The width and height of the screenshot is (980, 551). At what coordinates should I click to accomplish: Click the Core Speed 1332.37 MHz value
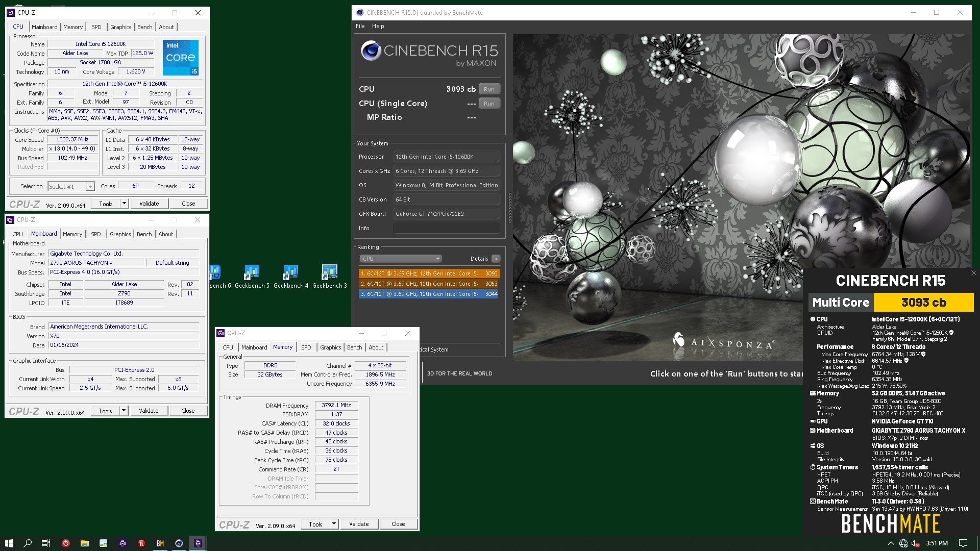coord(72,140)
